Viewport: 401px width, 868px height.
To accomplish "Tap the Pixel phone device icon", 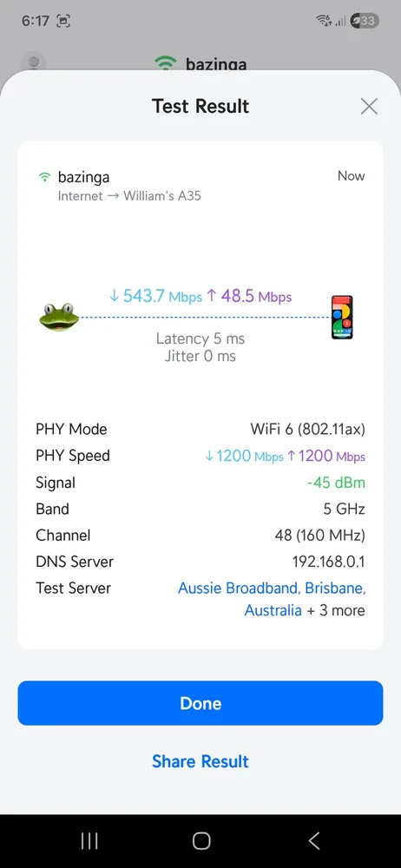I will (x=342, y=317).
